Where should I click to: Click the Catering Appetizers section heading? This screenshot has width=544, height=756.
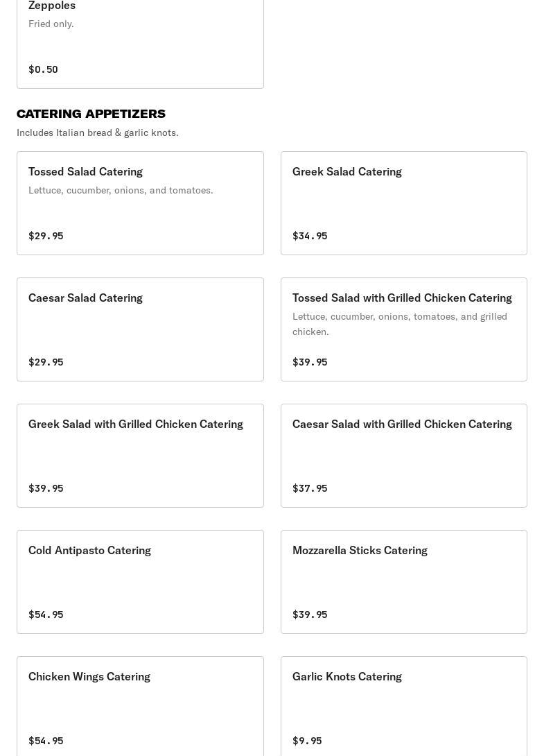[x=91, y=114]
